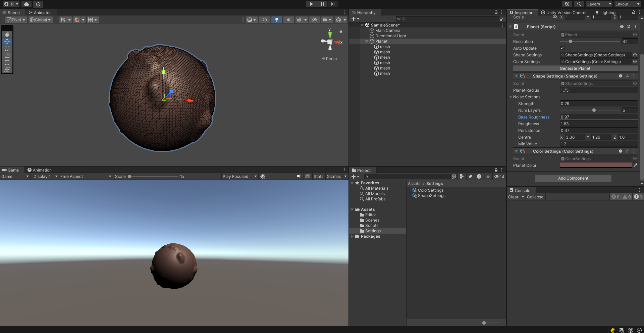Click the Pause button
Image resolution: width=644 pixels, height=333 pixels.
[322, 4]
